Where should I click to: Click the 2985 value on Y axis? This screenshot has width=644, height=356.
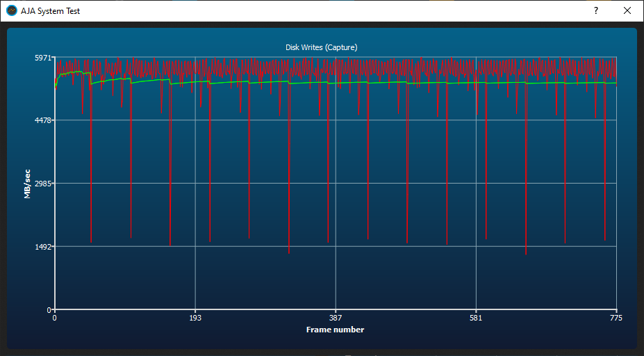coord(43,184)
